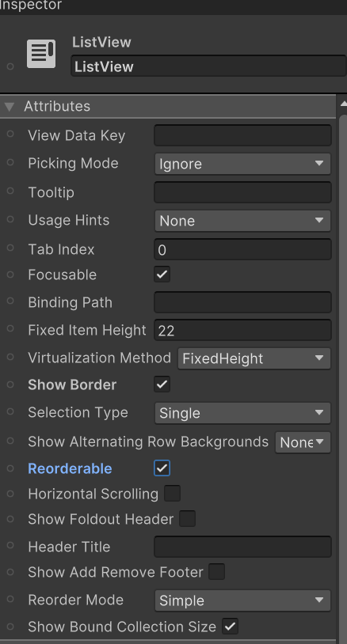Enable the Horizontal Scrolling checkbox

(172, 494)
